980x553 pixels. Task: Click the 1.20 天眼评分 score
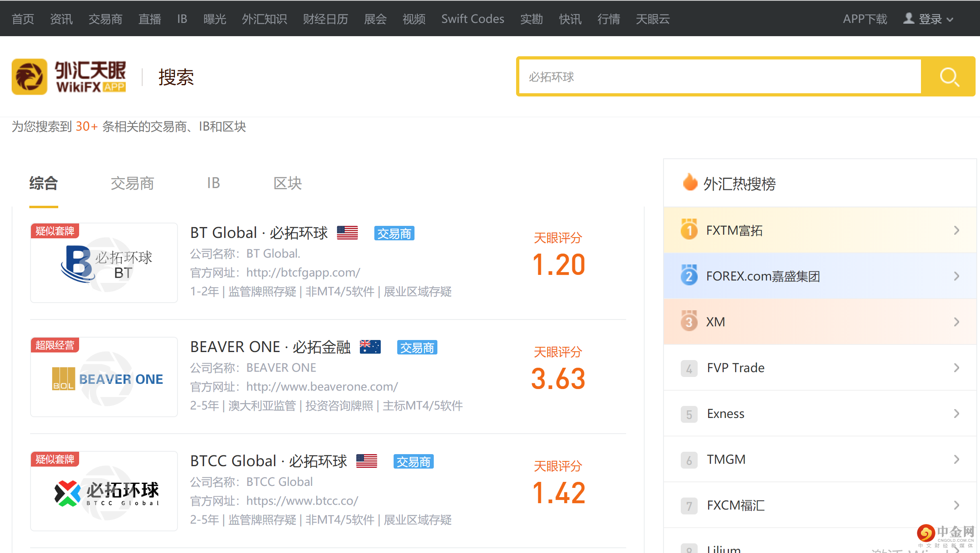(558, 265)
